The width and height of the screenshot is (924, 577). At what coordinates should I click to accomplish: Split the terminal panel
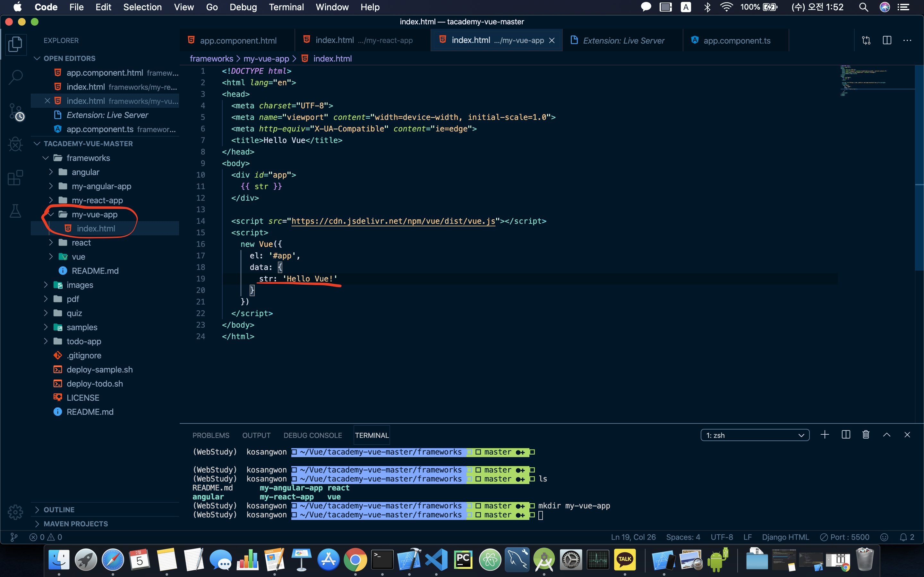pyautogui.click(x=846, y=435)
